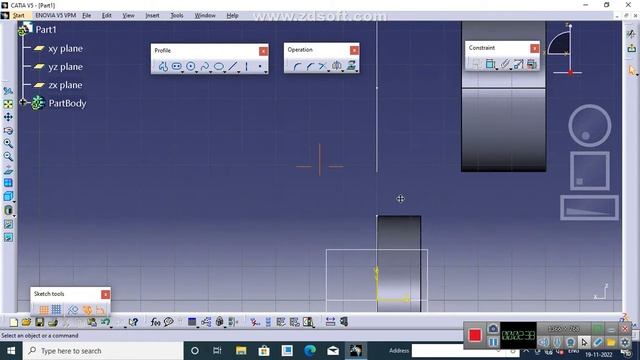
Task: Click the Windows search box
Action: point(103,351)
